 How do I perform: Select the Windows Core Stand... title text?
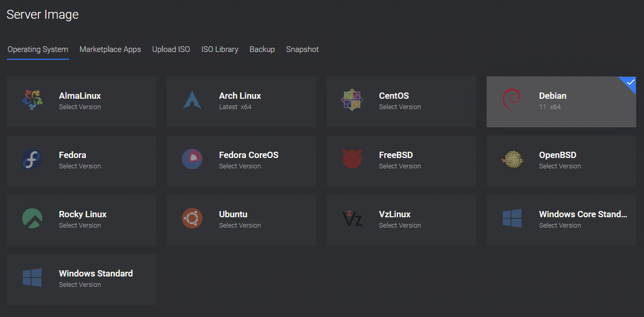tap(583, 214)
